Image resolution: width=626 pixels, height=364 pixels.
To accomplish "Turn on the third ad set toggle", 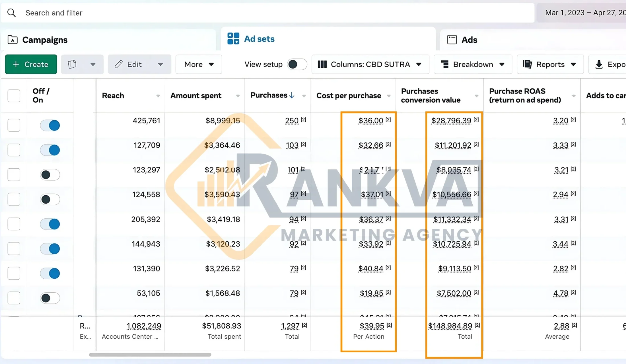I will 50,175.
